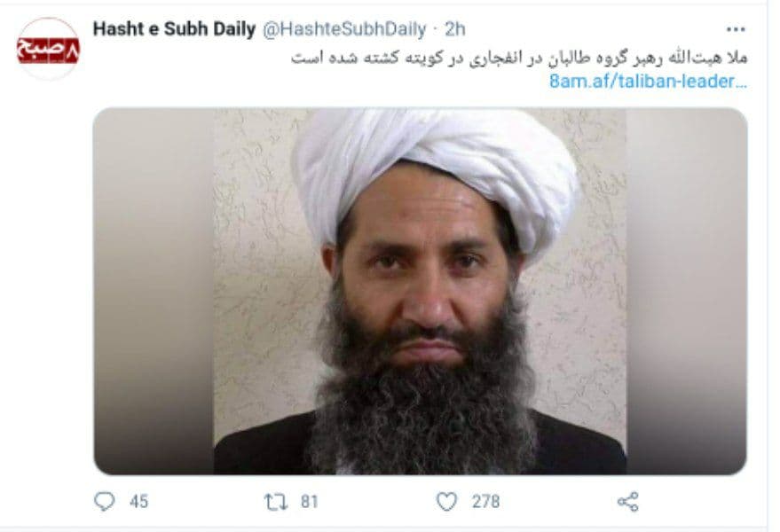Open the Hasht e Subh Daily display name
The width and height of the screenshot is (780, 532).
coord(174,29)
